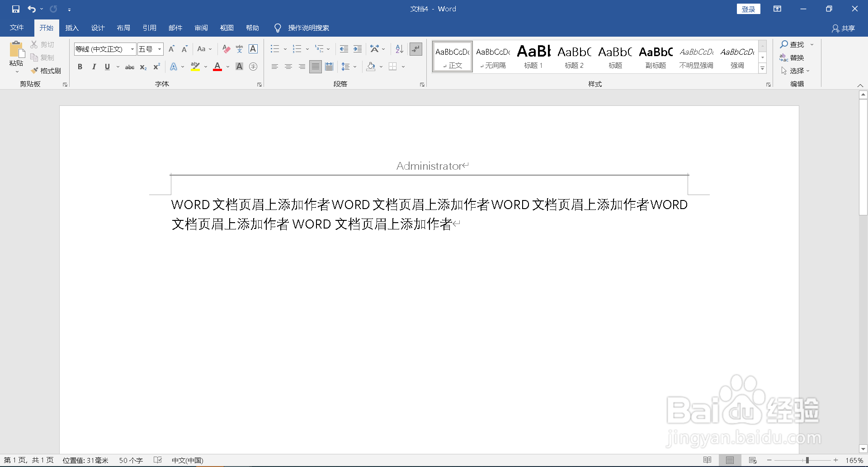Switch to the Layout (布局) tab
The height and width of the screenshot is (467, 868).
point(123,28)
